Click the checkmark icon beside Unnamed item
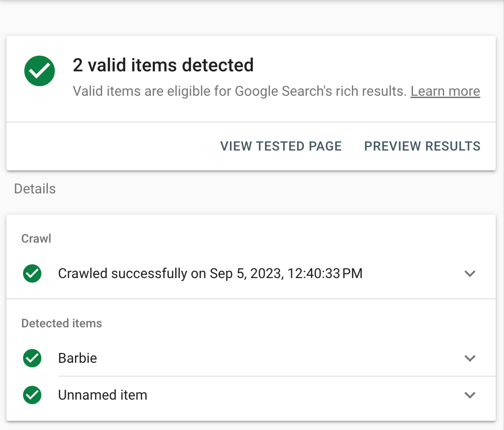504x430 pixels. pyautogui.click(x=32, y=395)
